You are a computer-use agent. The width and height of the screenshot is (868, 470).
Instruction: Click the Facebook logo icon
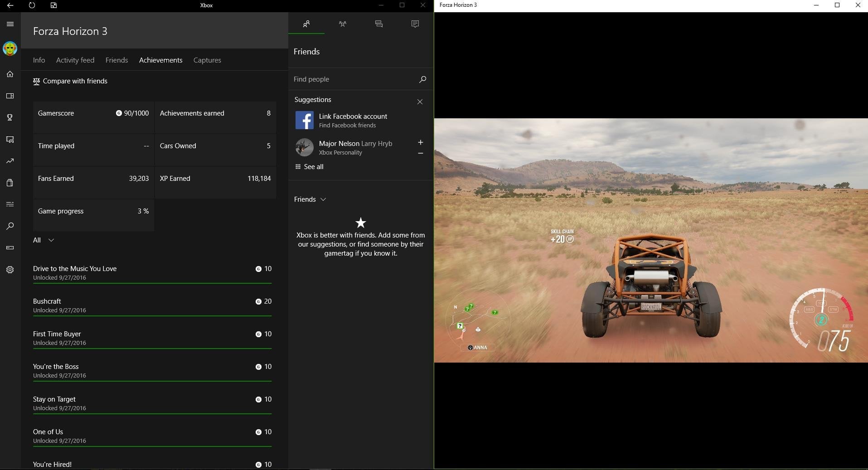(x=305, y=121)
